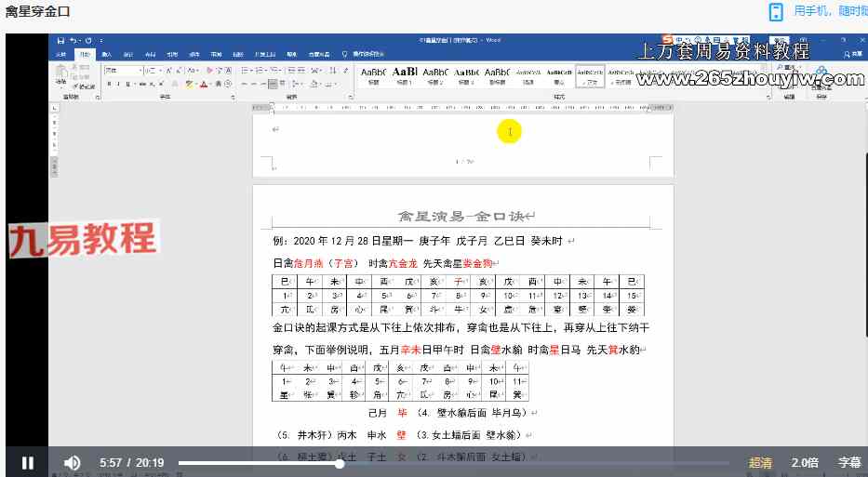Click the Save icon in Word title bar

pos(60,41)
